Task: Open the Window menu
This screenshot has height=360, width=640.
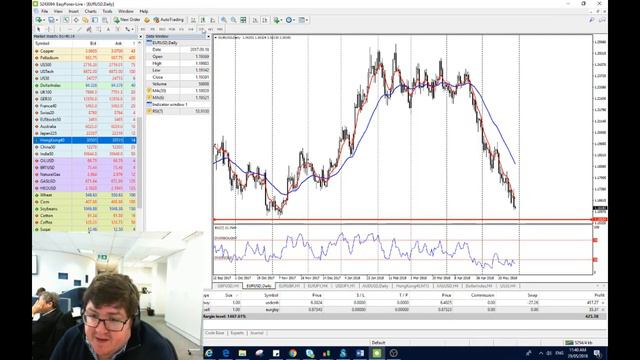Action: tap(126, 11)
